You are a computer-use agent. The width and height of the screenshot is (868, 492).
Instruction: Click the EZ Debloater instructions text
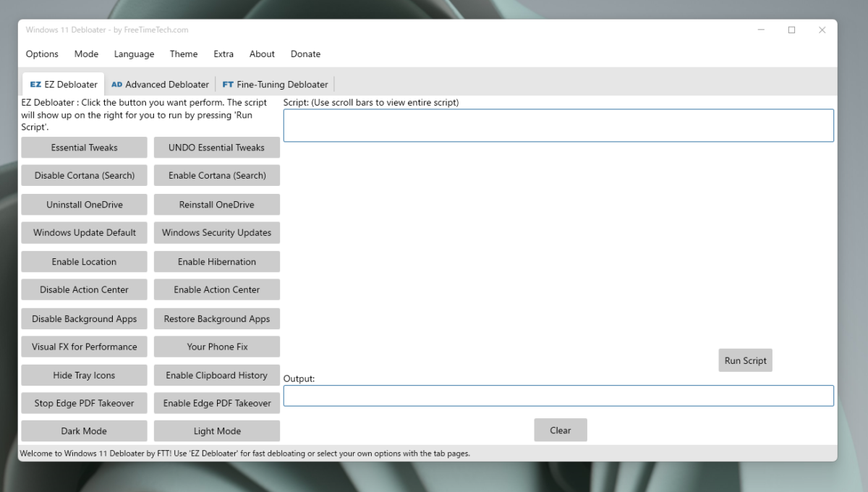(x=144, y=114)
